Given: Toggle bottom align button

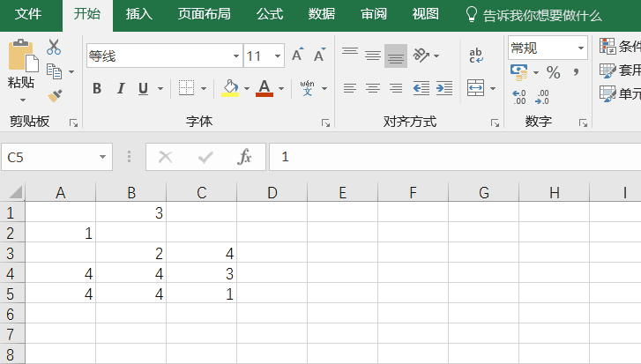Looking at the screenshot, I should (396, 56).
